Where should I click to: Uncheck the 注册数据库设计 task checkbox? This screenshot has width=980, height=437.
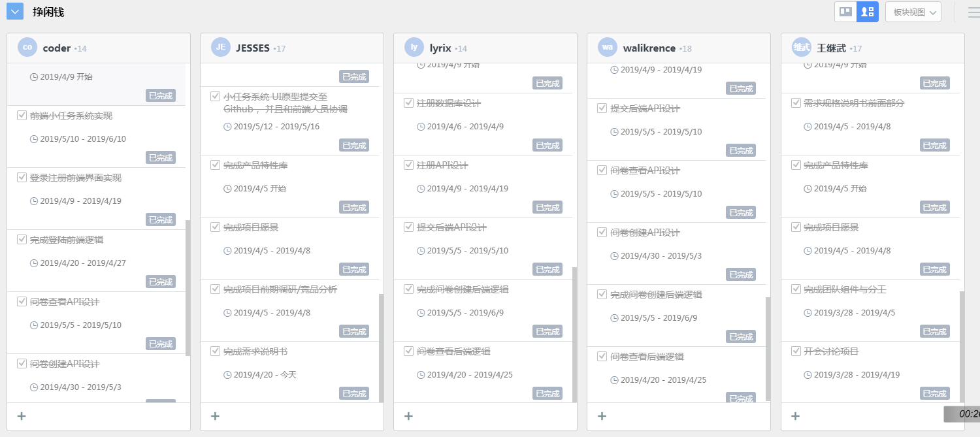(408, 103)
